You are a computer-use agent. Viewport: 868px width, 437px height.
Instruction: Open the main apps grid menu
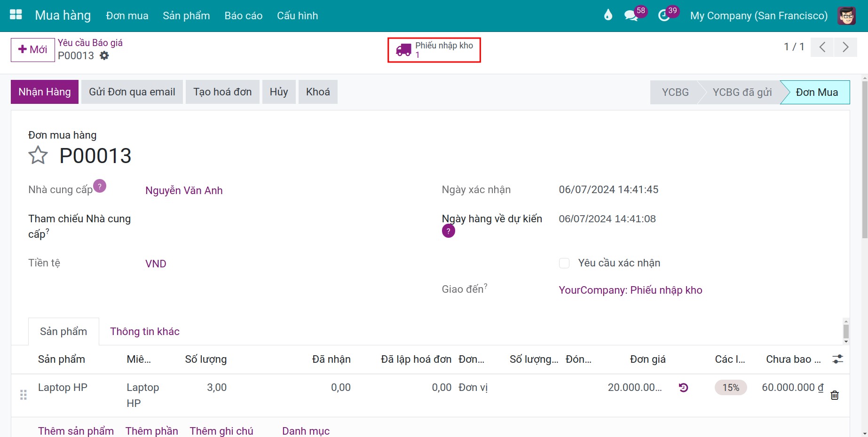[16, 15]
